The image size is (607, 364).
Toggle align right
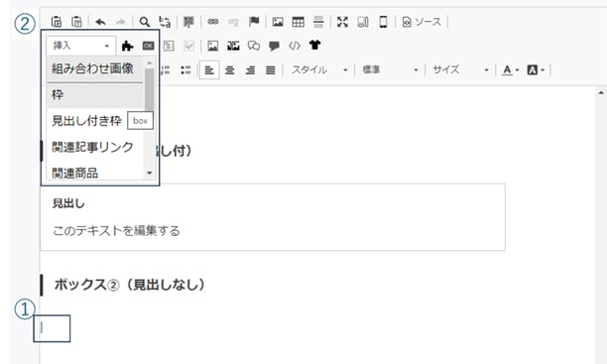pyautogui.click(x=251, y=70)
